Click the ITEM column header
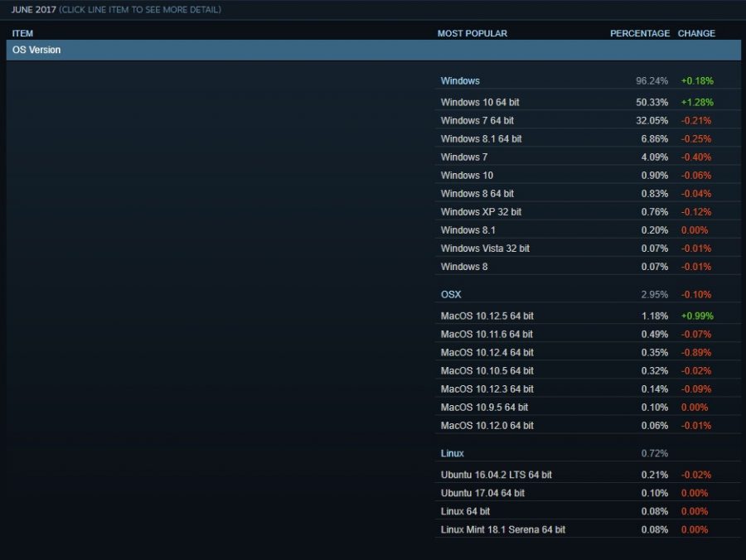The height and width of the screenshot is (560, 746). pyautogui.click(x=22, y=33)
